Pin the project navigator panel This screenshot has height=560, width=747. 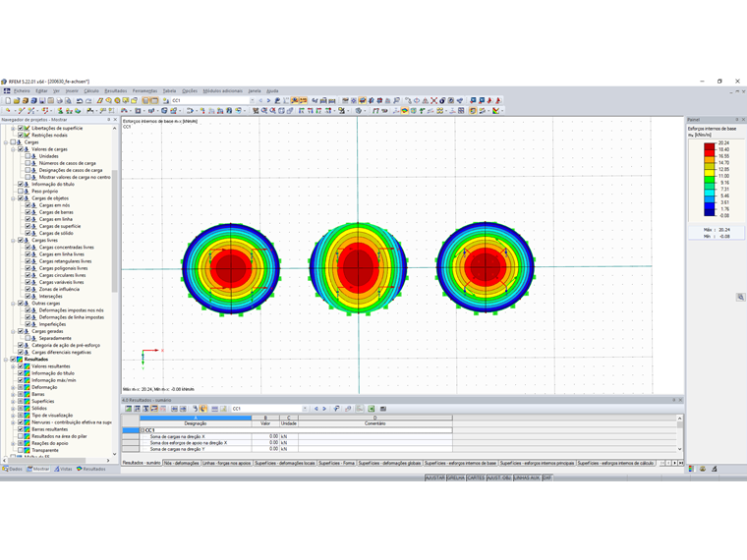tap(109, 120)
